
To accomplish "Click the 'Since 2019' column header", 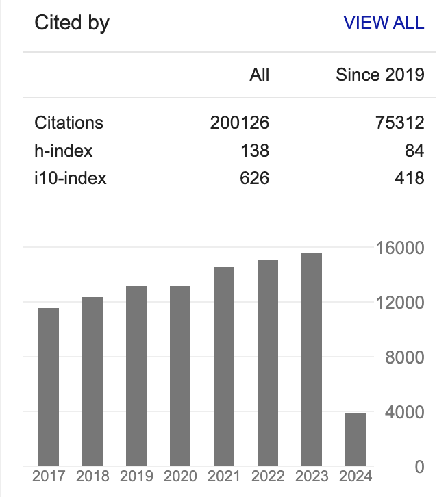I will (380, 75).
